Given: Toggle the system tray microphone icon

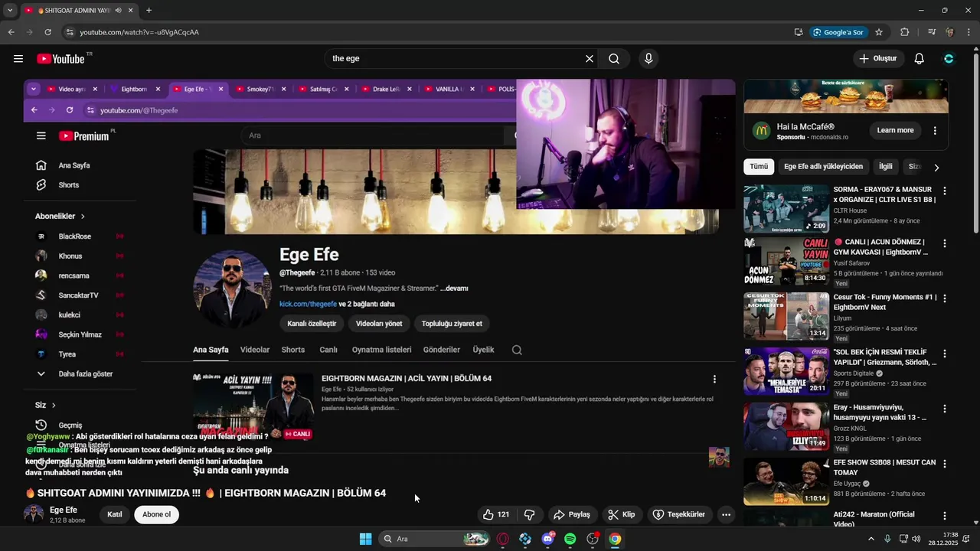Looking at the screenshot, I should click(887, 539).
